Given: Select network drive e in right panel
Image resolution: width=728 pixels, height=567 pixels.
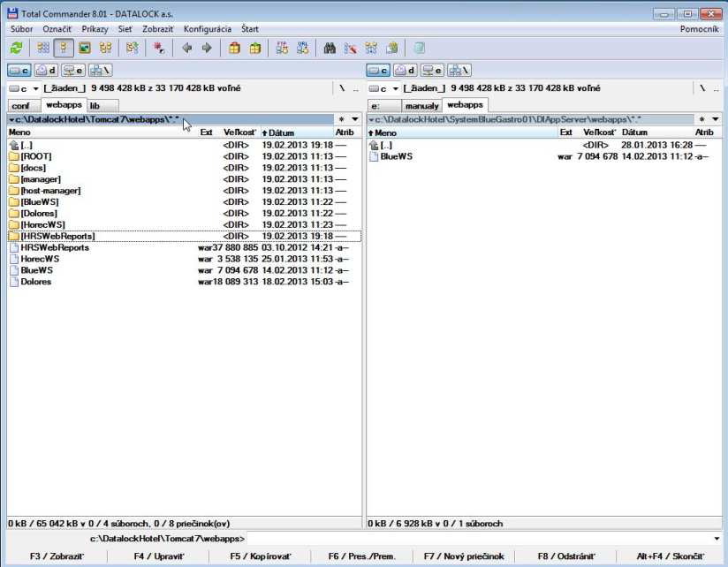Looking at the screenshot, I should point(432,70).
